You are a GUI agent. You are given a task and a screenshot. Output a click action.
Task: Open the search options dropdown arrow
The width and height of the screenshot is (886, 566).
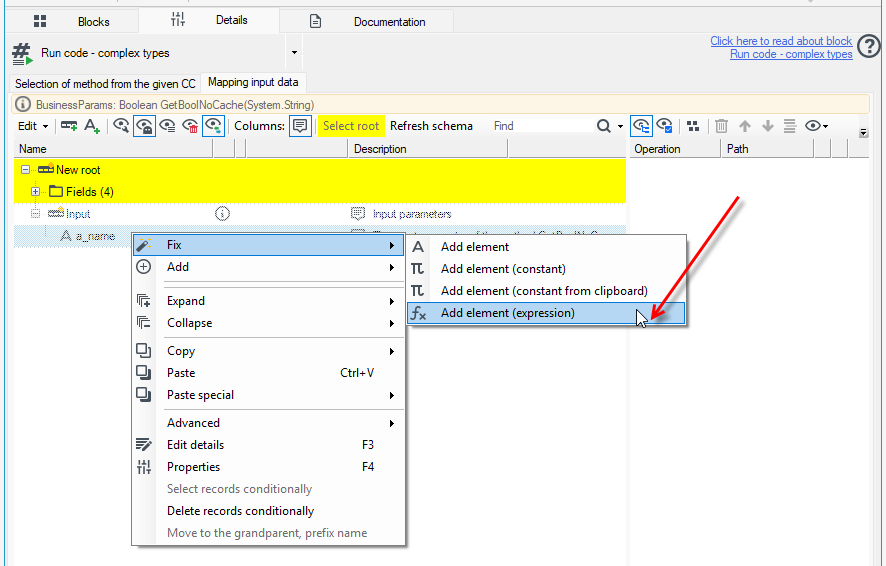click(x=620, y=126)
